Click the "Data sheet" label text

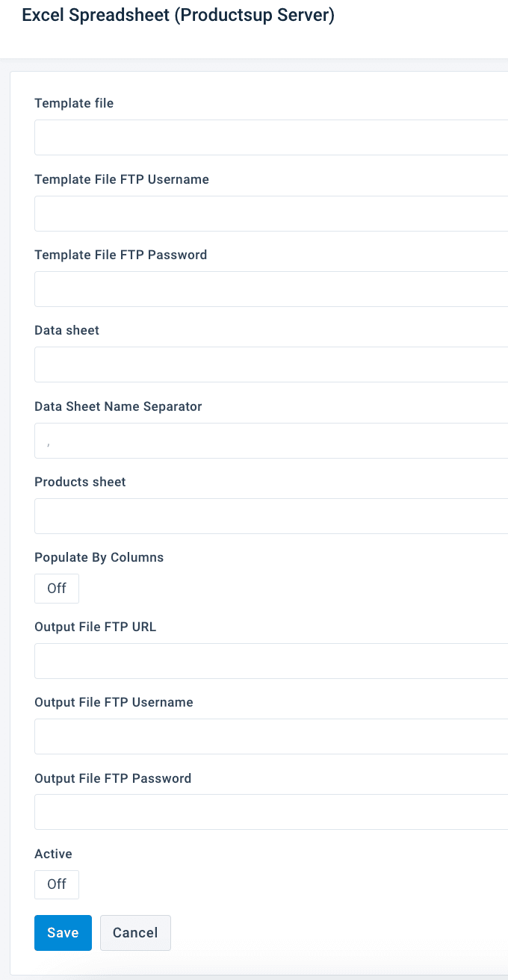click(66, 330)
